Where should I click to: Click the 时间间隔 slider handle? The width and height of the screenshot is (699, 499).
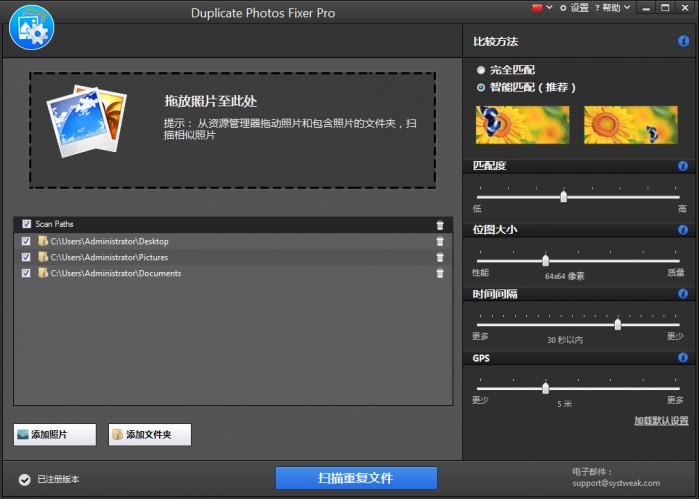(617, 324)
